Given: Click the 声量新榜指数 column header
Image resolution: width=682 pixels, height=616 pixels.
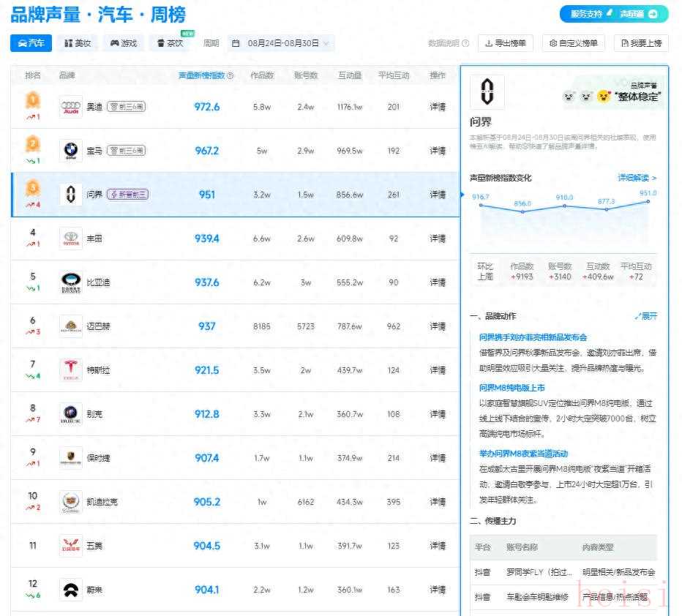Looking at the screenshot, I should [x=202, y=75].
